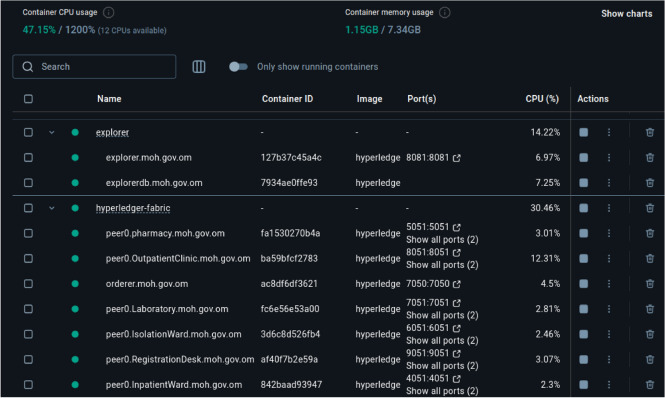Delete the hyperledger-fabric group
Screen dimensions: 665x398
(x=649, y=208)
